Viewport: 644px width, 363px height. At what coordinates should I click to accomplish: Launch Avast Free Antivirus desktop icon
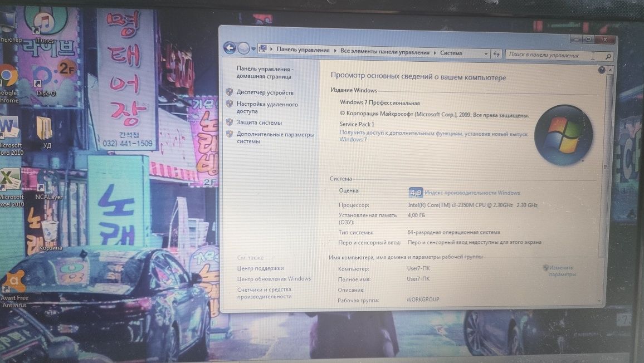point(14,289)
